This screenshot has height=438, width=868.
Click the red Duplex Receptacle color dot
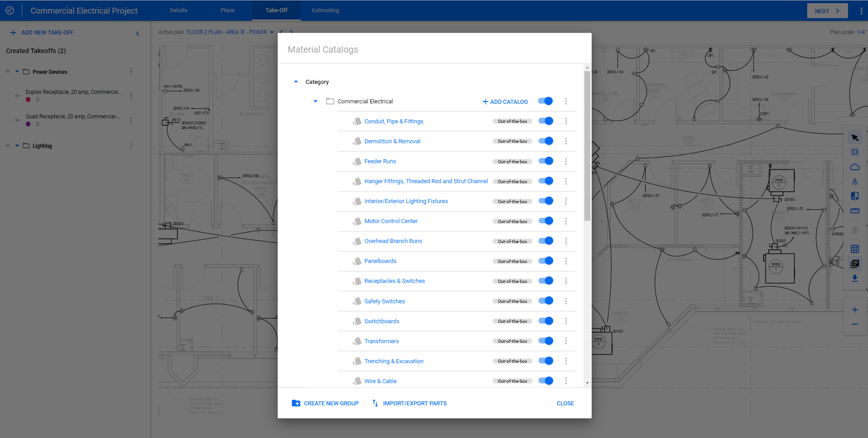coord(27,99)
